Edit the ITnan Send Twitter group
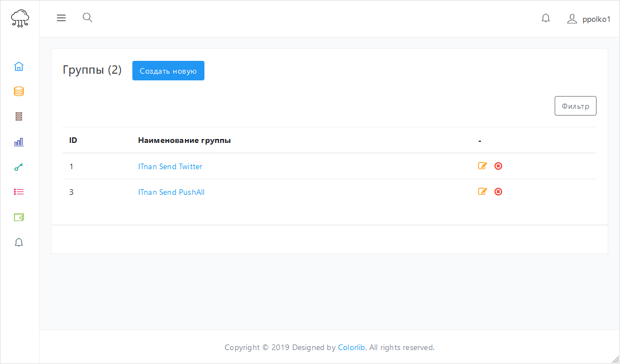Viewport: 620px width, 364px height. pos(483,166)
